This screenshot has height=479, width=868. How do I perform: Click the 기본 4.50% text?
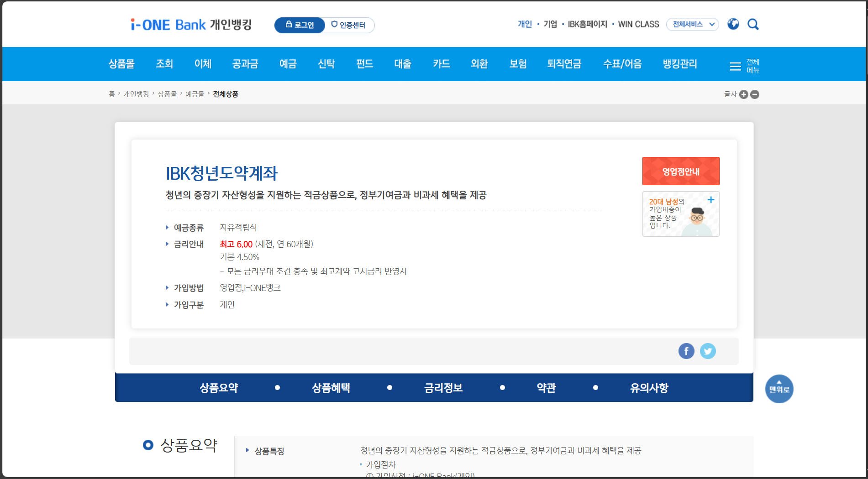240,257
